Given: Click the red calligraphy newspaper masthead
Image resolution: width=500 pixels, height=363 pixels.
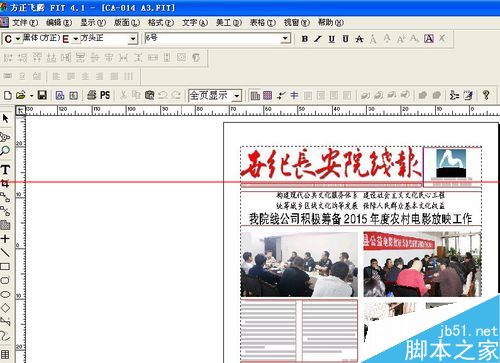Looking at the screenshot, I should pos(331,164).
